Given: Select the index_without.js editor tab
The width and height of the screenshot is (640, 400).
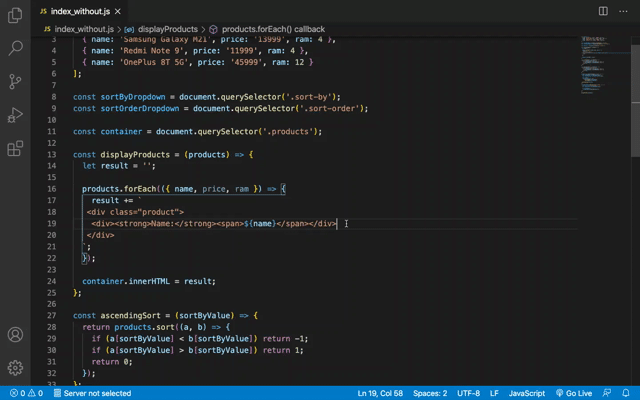Looking at the screenshot, I should [80, 11].
